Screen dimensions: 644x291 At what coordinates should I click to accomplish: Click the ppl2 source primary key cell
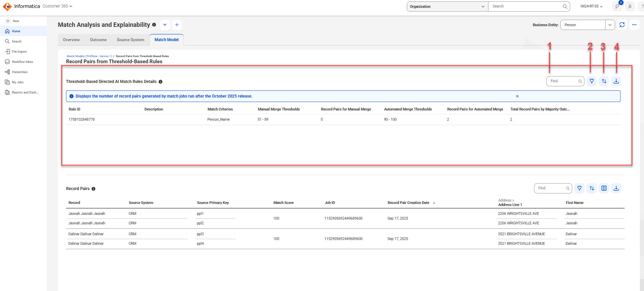pyautogui.click(x=200, y=223)
